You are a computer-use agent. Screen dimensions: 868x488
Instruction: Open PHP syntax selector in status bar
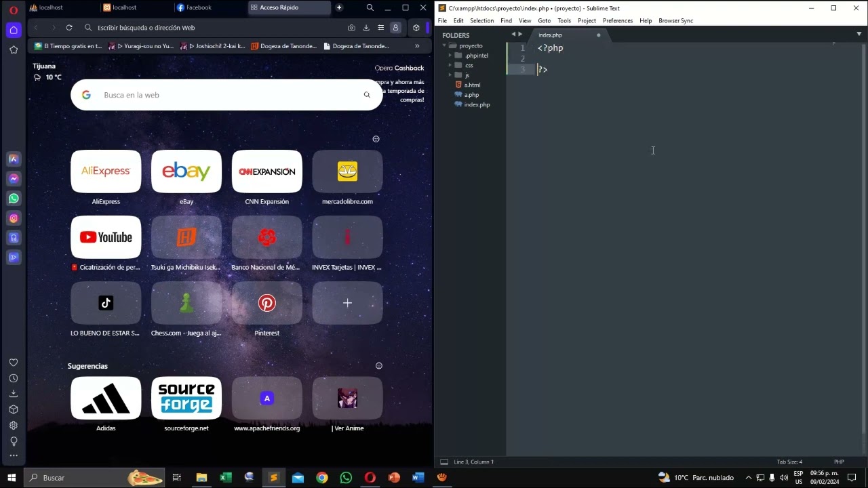coord(839,462)
